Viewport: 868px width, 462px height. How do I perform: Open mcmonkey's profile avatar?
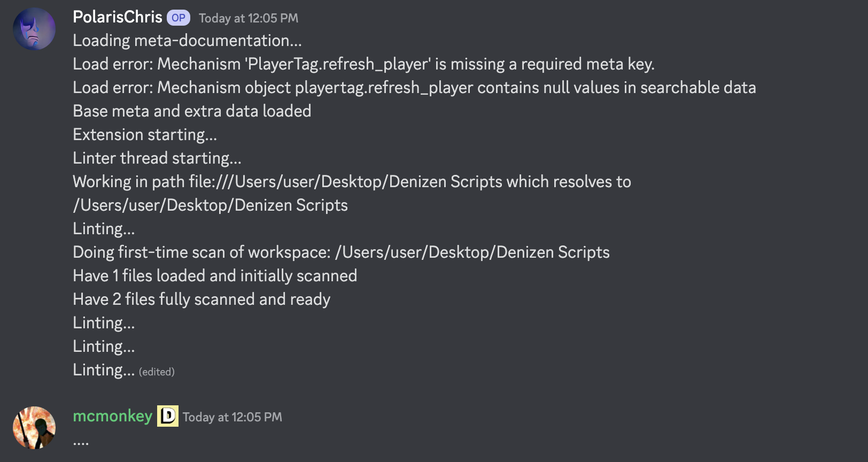pos(34,428)
